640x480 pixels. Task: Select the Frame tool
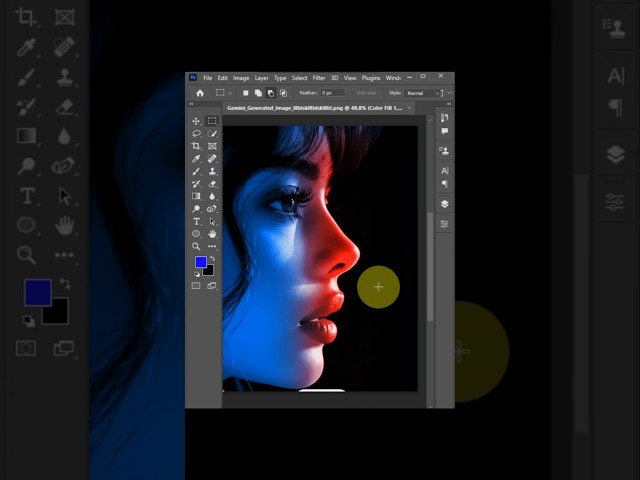pyautogui.click(x=212, y=146)
